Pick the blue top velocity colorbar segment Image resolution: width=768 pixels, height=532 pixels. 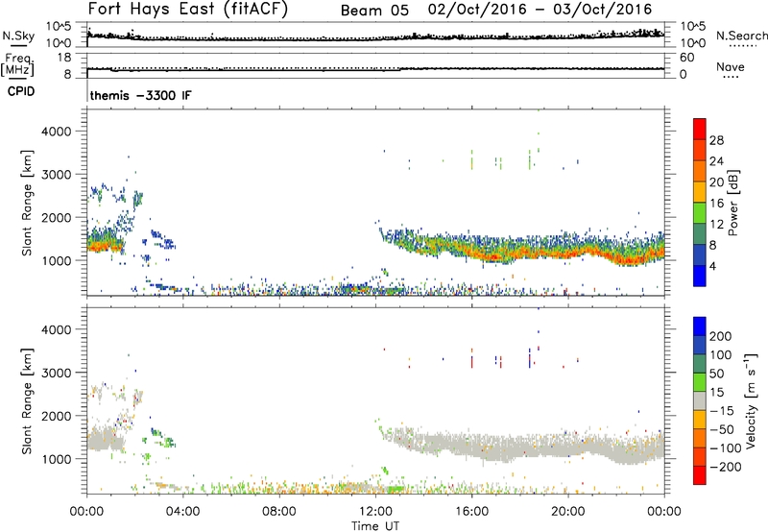point(700,326)
